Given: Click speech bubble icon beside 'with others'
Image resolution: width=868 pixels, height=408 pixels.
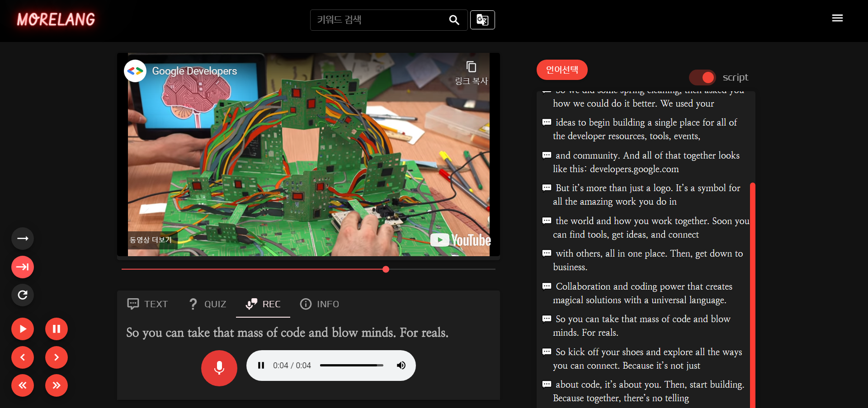Looking at the screenshot, I should [x=547, y=253].
